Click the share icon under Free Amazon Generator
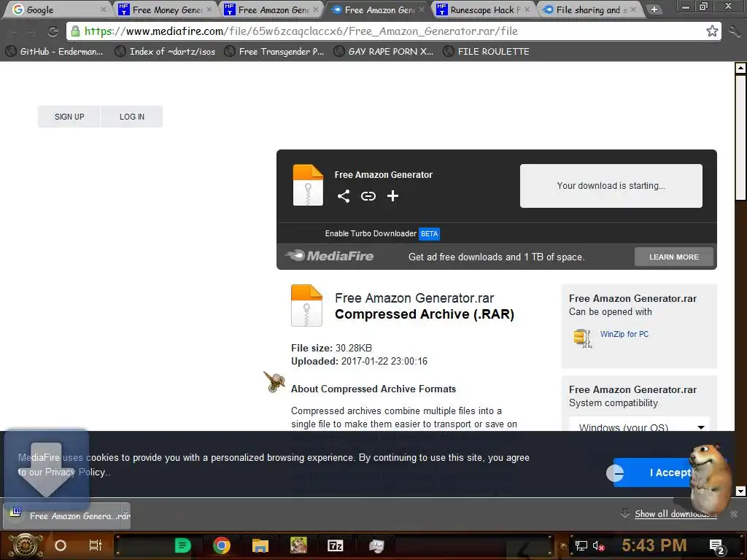The width and height of the screenshot is (747, 560). coord(344,196)
